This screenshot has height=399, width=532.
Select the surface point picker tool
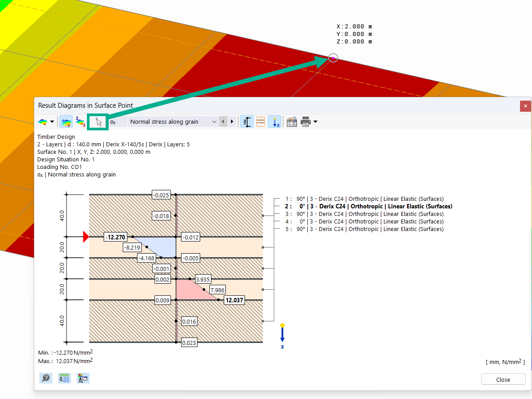(98, 121)
